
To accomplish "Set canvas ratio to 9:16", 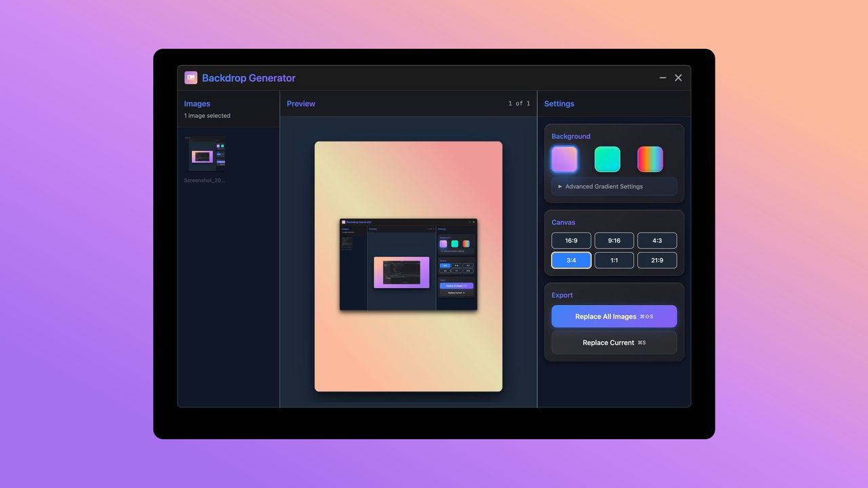I will [614, 241].
